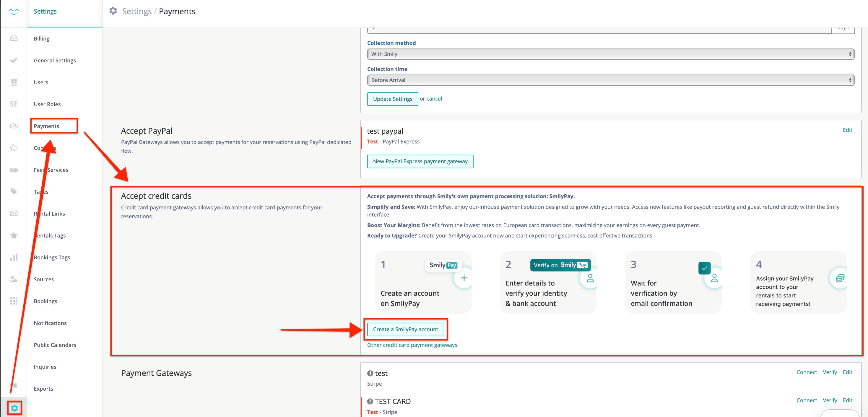Image resolution: width=868 pixels, height=417 pixels.
Task: Open the Collection method dropdown
Action: coord(611,54)
